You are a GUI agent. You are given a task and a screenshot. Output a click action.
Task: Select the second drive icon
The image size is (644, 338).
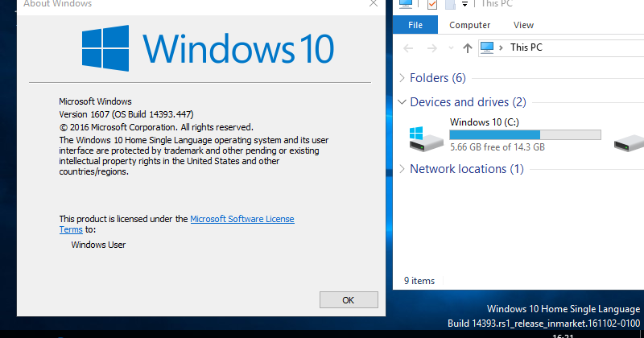(629, 143)
